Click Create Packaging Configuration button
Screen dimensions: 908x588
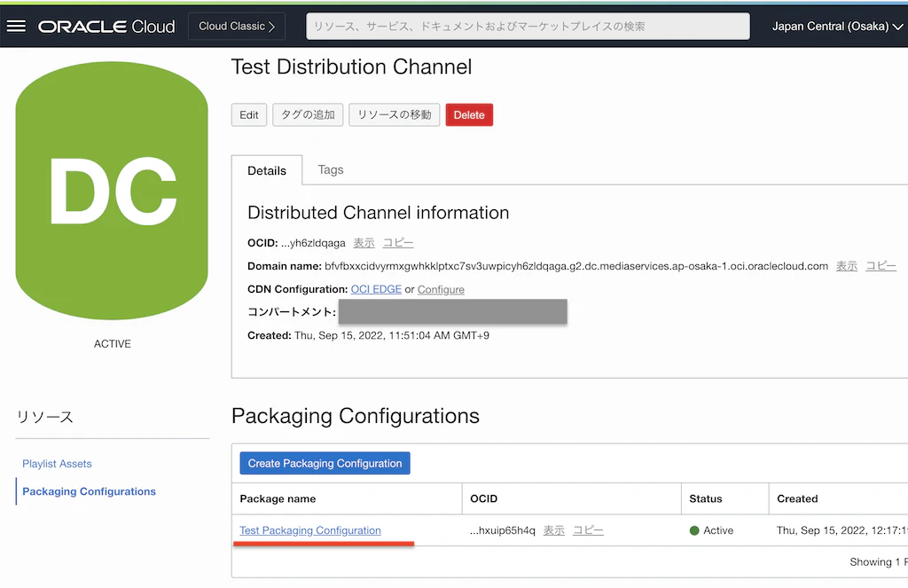coord(325,464)
